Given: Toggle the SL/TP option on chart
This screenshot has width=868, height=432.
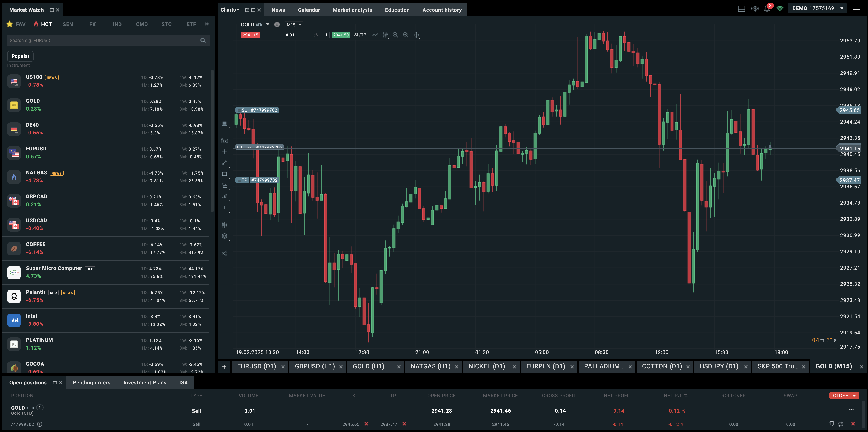Looking at the screenshot, I should click(x=360, y=35).
